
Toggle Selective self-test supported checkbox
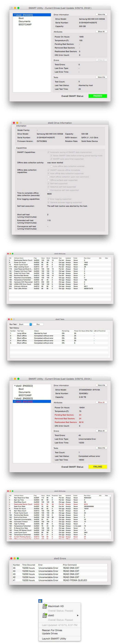pyautogui.click(x=49, y=187)
